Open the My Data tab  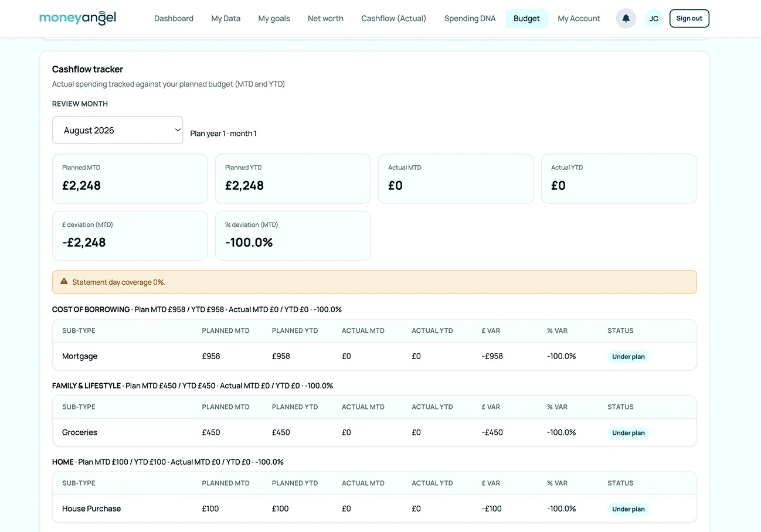226,18
